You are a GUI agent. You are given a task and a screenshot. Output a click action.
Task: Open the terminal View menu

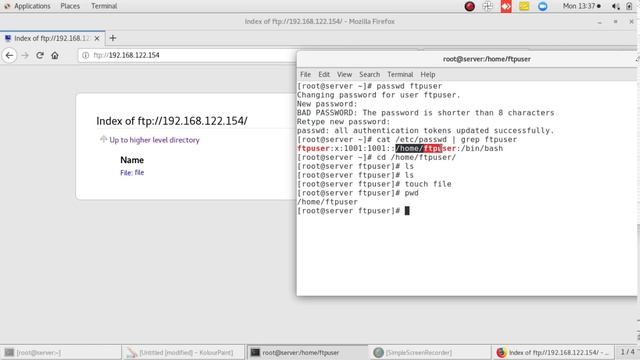(344, 74)
